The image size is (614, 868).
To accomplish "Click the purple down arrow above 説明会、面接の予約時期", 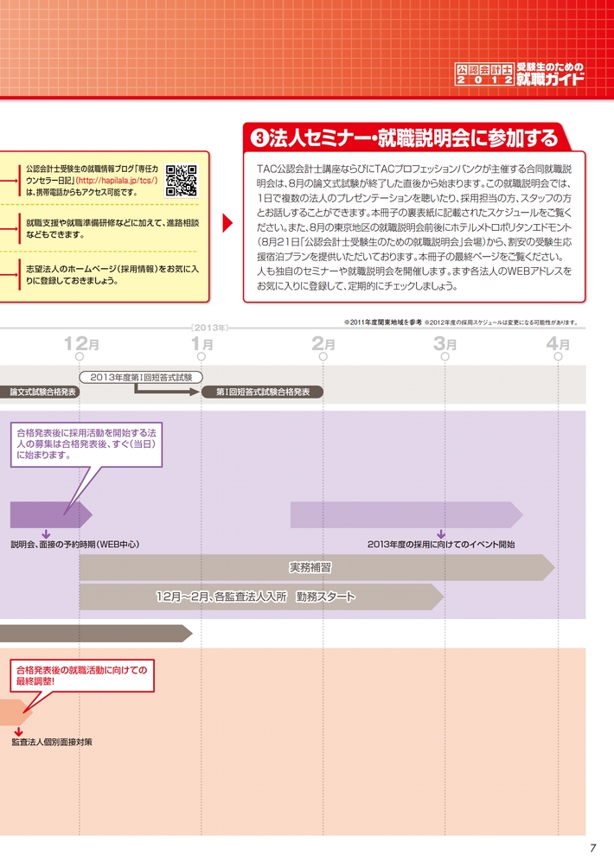I will click(46, 533).
